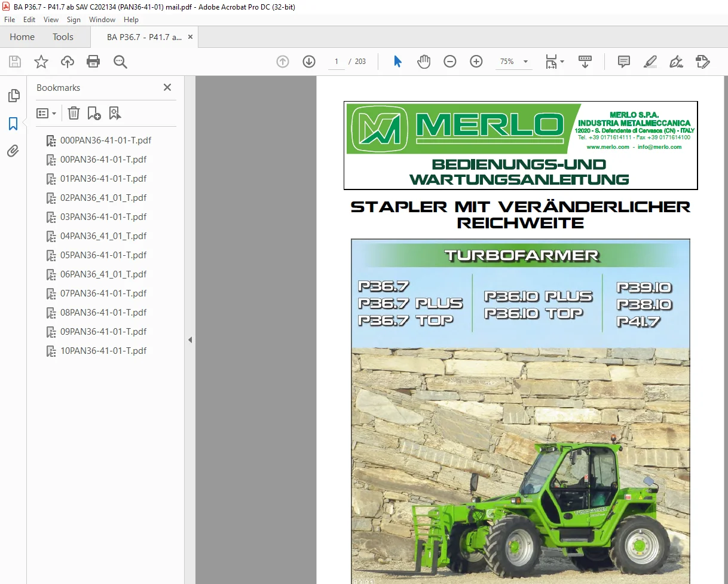
Task: Open bookmark 05PAN36-41-01-T.pdf
Action: coord(103,255)
